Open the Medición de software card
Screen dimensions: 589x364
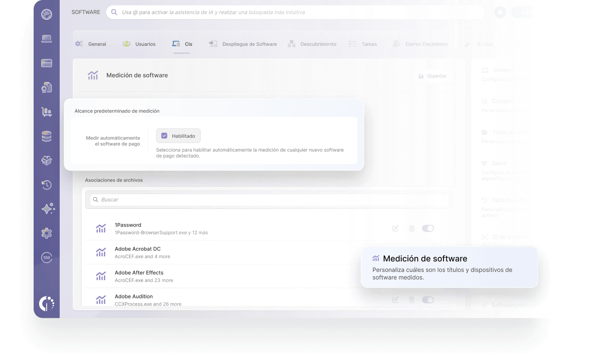click(449, 267)
